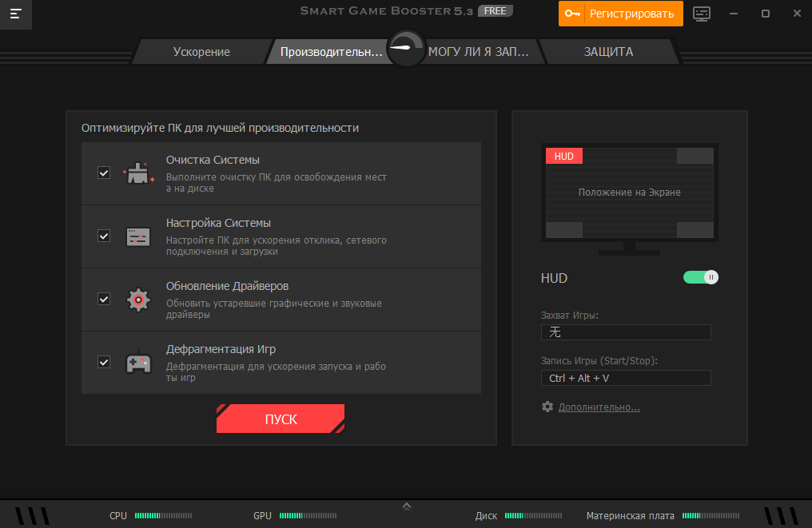This screenshot has height=528, width=812.
Task: Click the System Tweak sliders icon
Action: [x=138, y=236]
